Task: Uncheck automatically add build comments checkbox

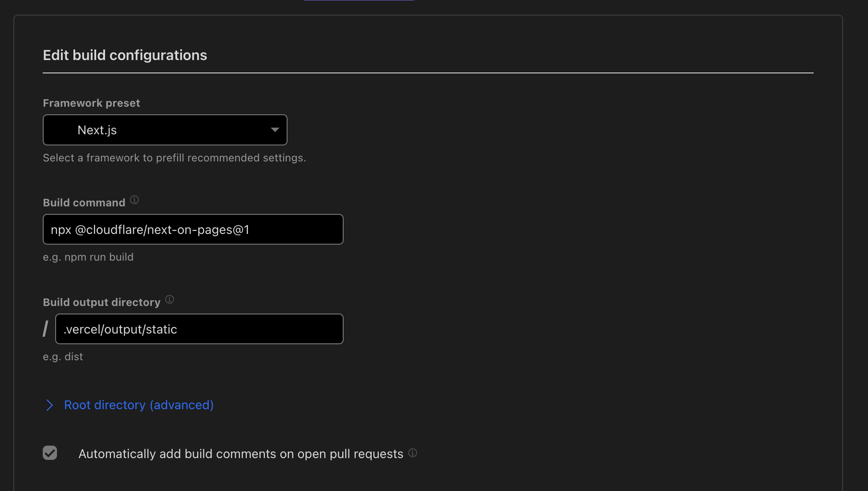Action: (50, 453)
